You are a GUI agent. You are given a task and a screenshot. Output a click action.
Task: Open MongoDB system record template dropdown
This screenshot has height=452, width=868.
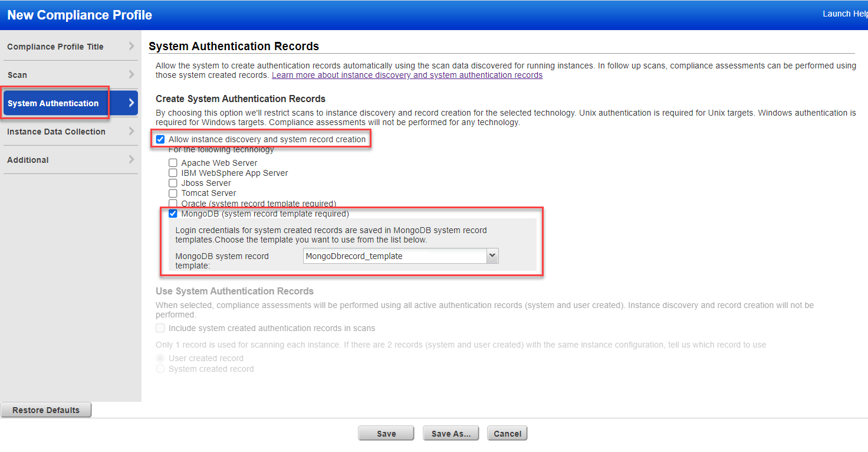click(x=395, y=256)
